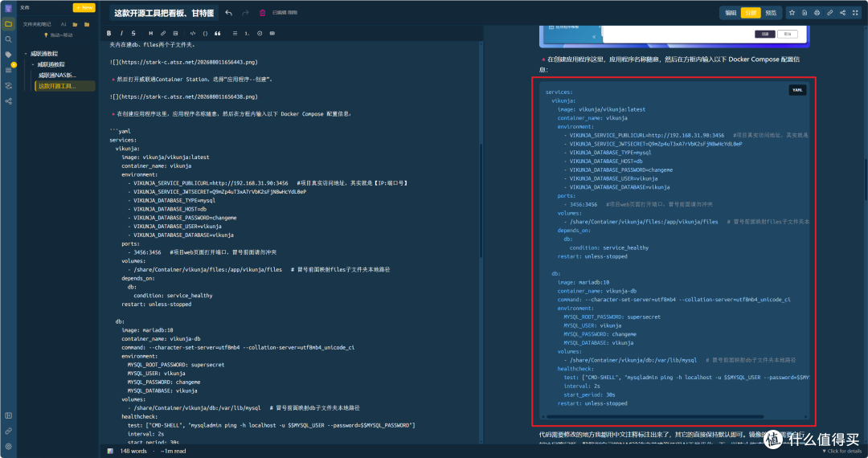Select the highlighted note 这款开源工具...
The height and width of the screenshot is (458, 868).
[65, 86]
